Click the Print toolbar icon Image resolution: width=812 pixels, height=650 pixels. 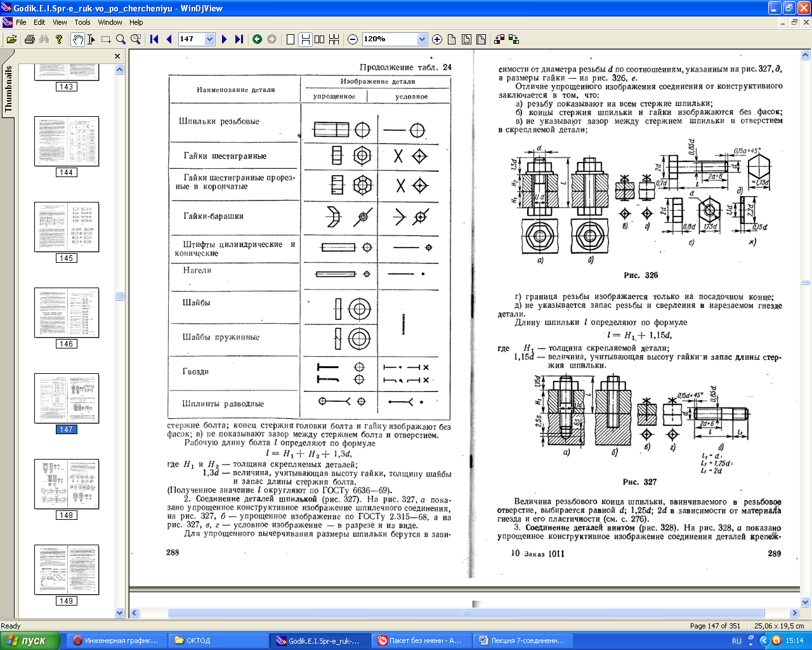29,39
